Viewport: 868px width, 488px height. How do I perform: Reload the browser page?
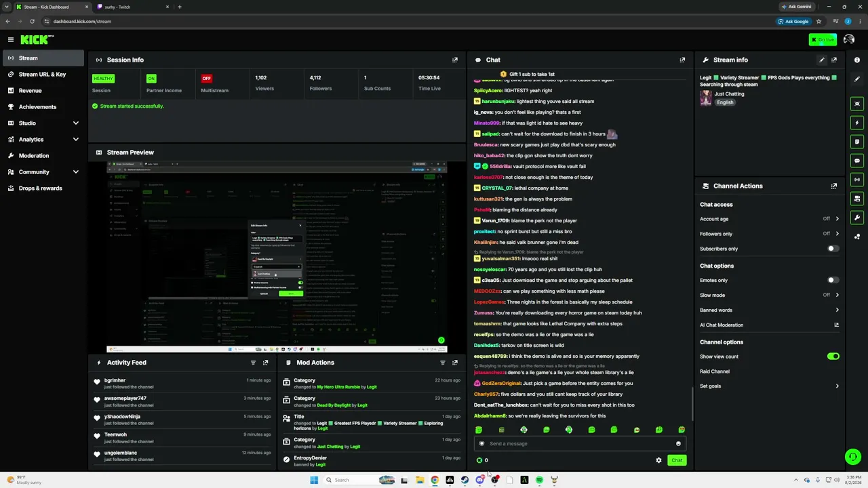tap(32, 21)
